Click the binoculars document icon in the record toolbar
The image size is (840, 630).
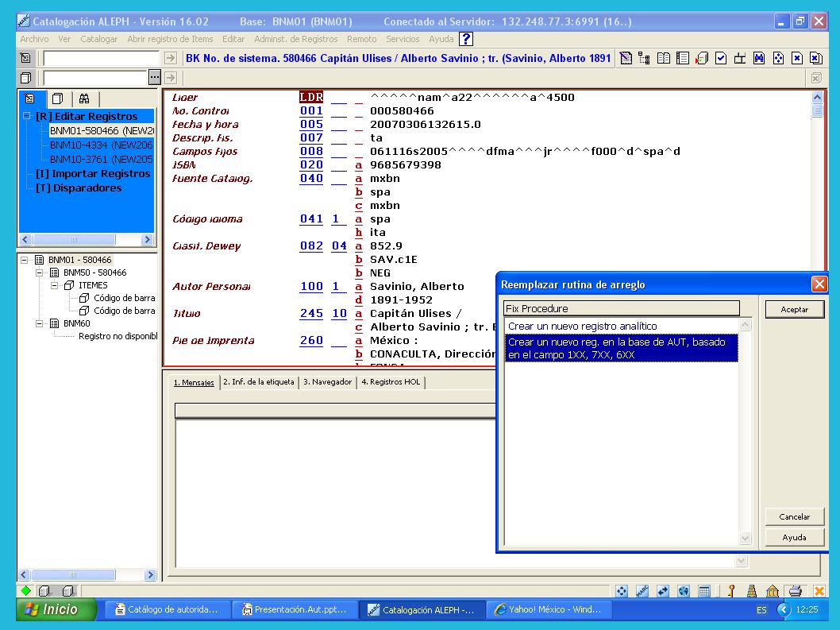[759, 58]
